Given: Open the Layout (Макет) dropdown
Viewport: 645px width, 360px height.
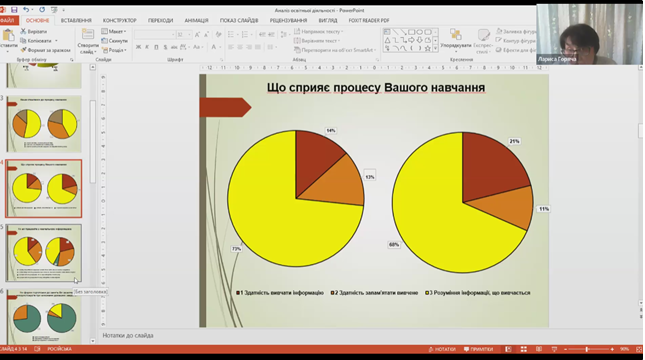Looking at the screenshot, I should point(114,31).
